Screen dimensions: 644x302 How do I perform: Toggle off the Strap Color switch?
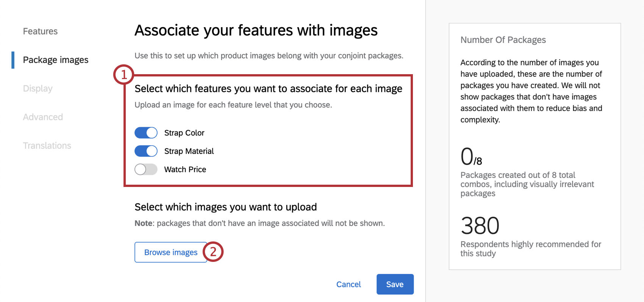[x=146, y=133]
